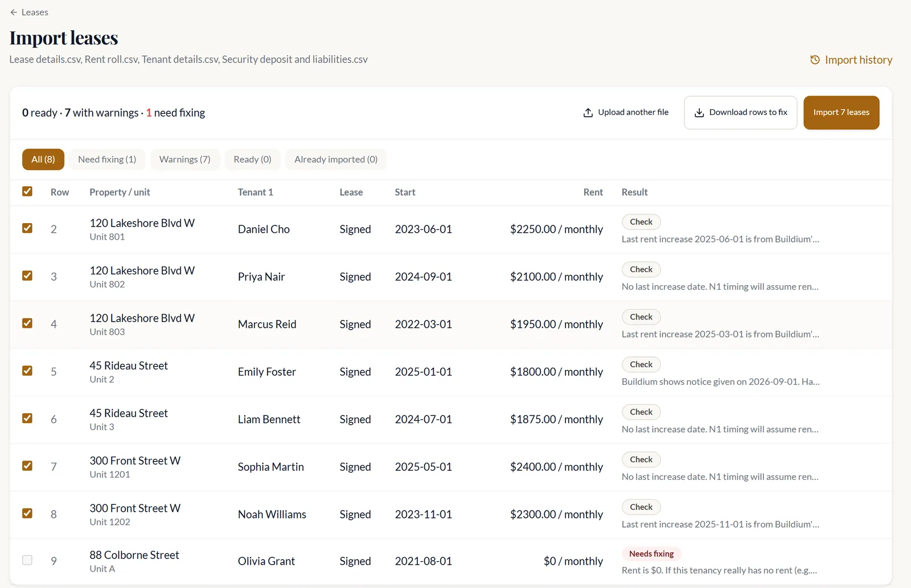Click the download icon in Download rows to fix
This screenshot has height=588, width=911.
[699, 113]
